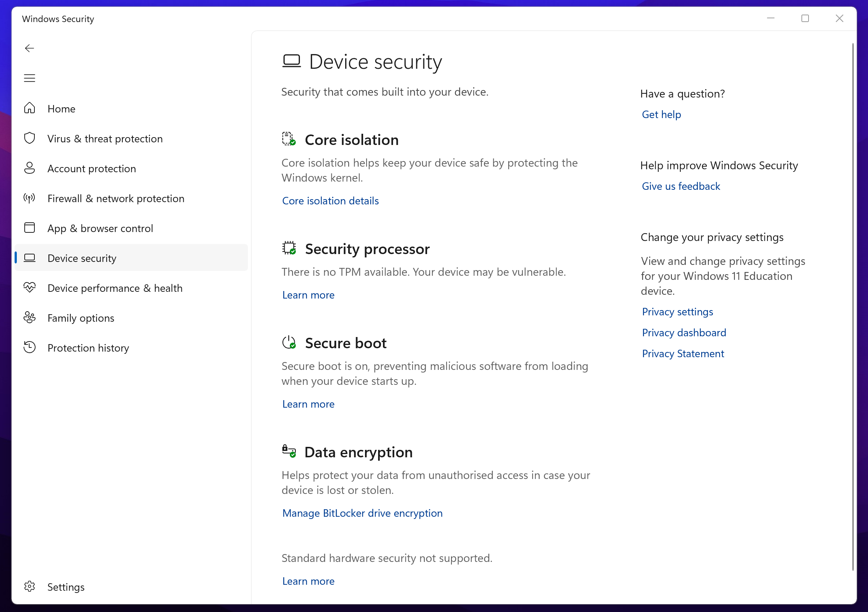Collapse navigation with the hamburger menu

tap(30, 78)
